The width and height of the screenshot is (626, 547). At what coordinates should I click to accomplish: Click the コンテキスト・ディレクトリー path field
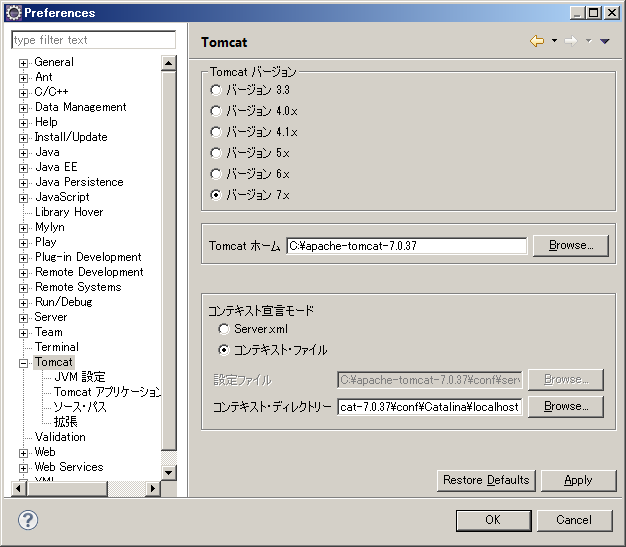(x=430, y=407)
